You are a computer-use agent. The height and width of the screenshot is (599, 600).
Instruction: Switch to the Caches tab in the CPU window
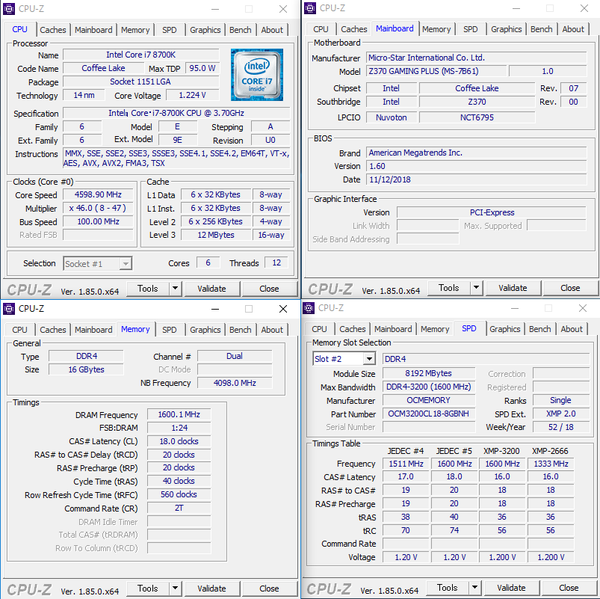coord(53,30)
